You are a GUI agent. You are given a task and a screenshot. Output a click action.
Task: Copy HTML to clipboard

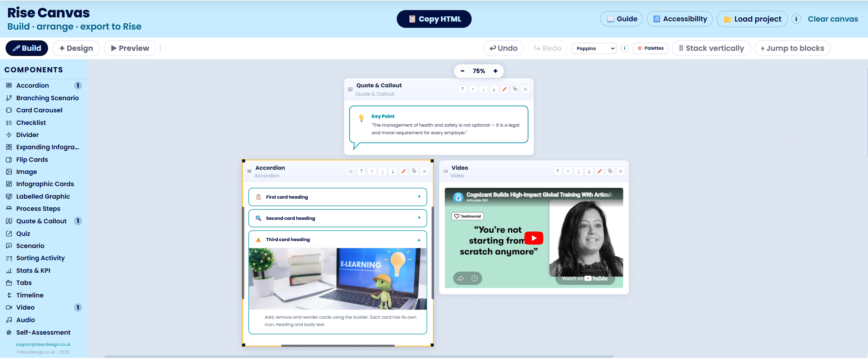click(x=434, y=19)
